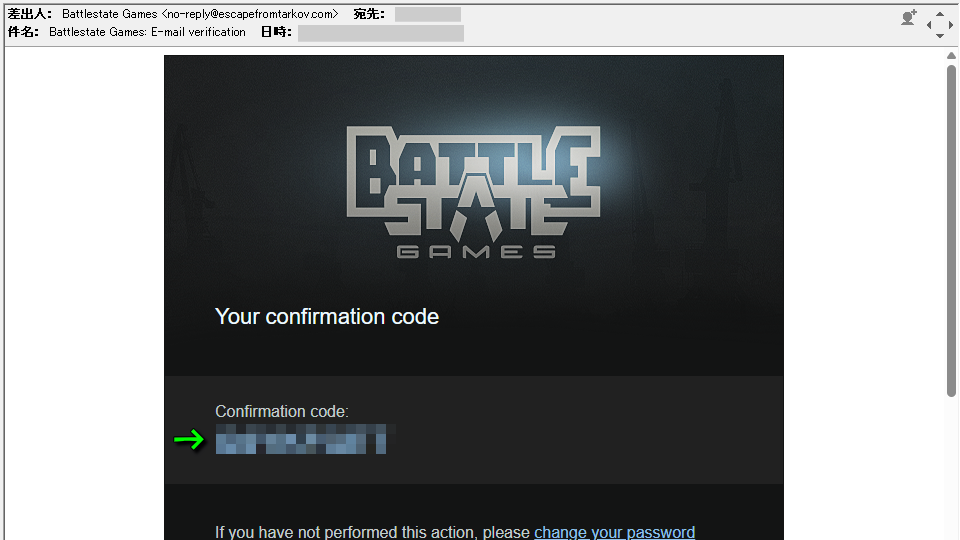Click the down arrow in the navigation pad
Image resolution: width=960 pixels, height=540 pixels.
pos(940,36)
